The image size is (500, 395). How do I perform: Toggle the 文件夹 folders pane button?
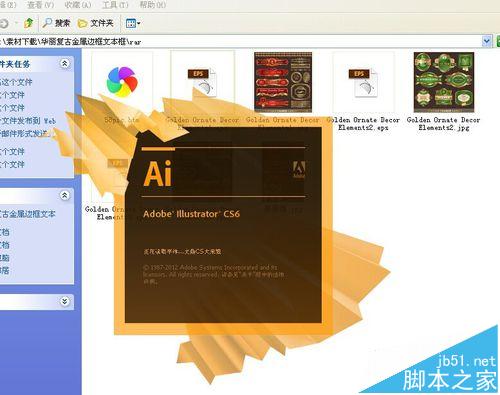point(95,23)
